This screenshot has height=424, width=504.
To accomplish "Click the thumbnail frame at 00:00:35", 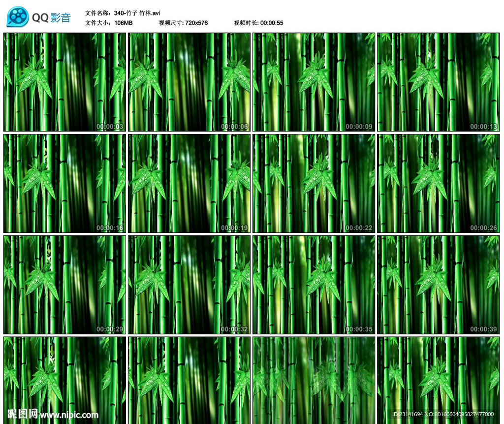I will (314, 285).
